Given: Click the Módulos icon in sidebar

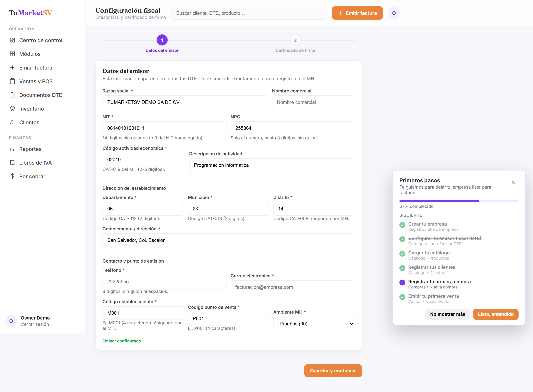Looking at the screenshot, I should coord(12,54).
